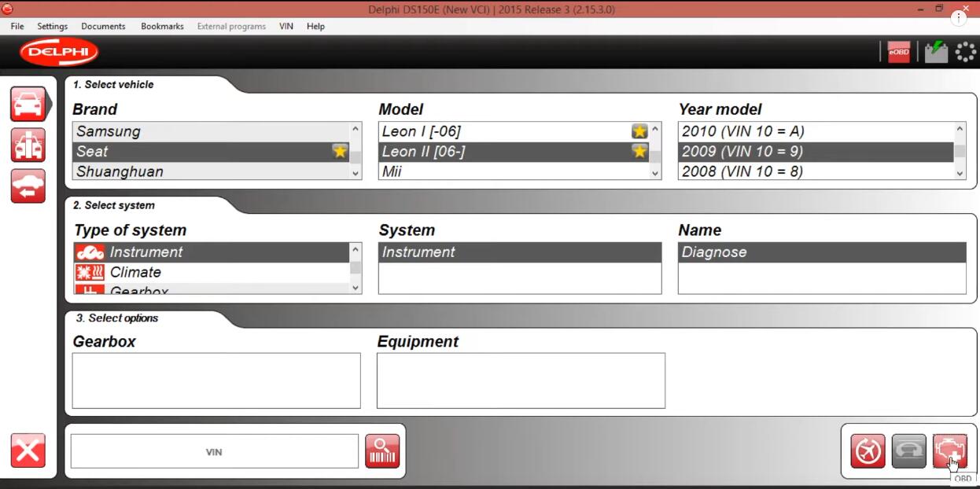
Task: Click Type of system scroll up arrow
Action: coord(356,250)
